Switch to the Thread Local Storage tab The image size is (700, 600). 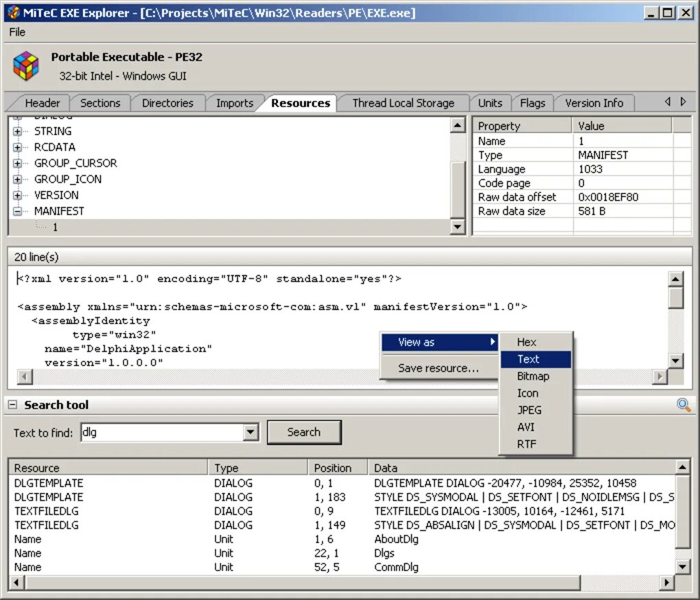coord(404,103)
